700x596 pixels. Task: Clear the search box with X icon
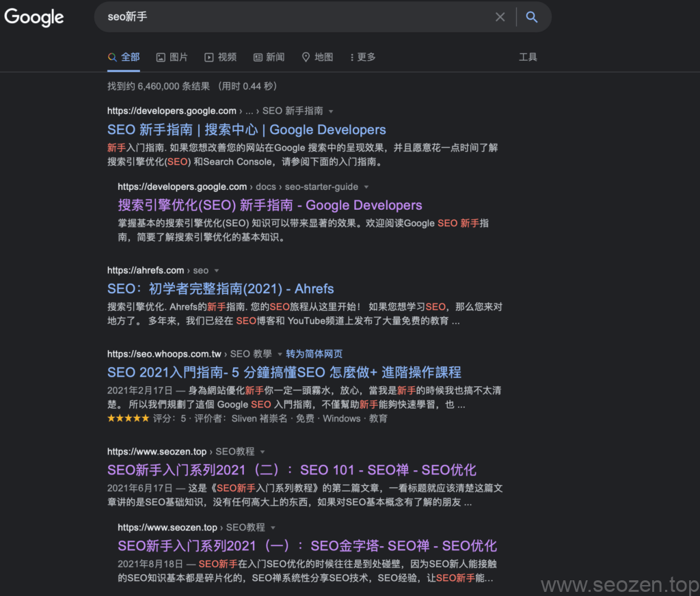pyautogui.click(x=500, y=17)
